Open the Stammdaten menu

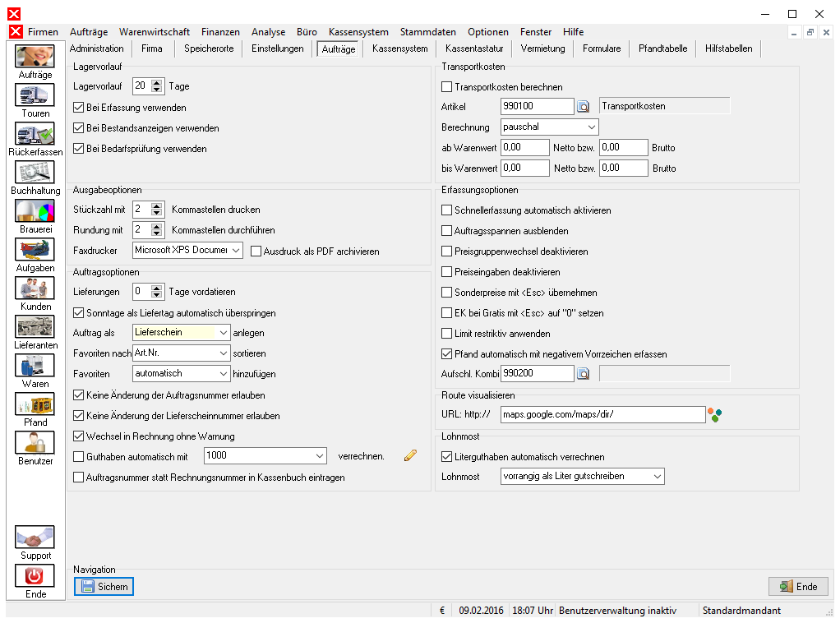[x=428, y=32]
